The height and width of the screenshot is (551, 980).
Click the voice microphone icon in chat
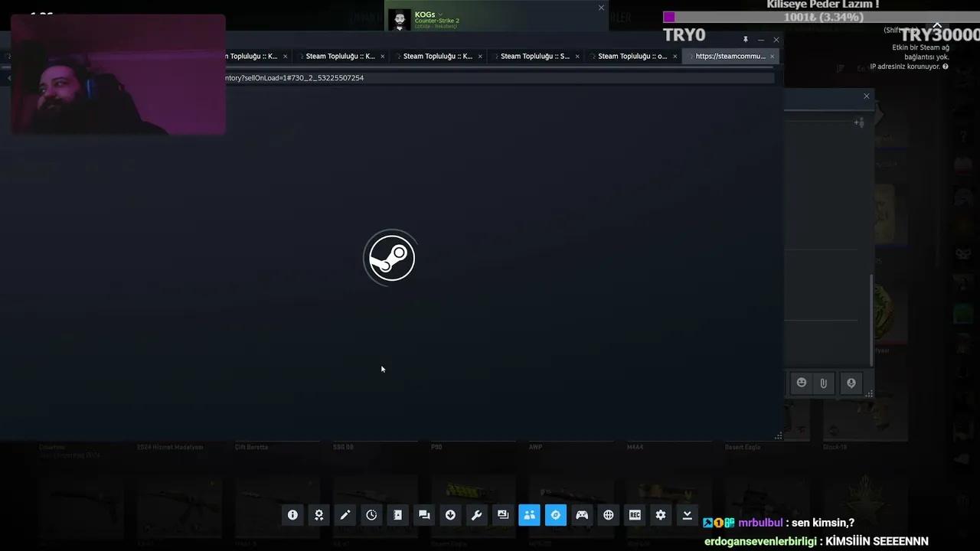point(851,383)
